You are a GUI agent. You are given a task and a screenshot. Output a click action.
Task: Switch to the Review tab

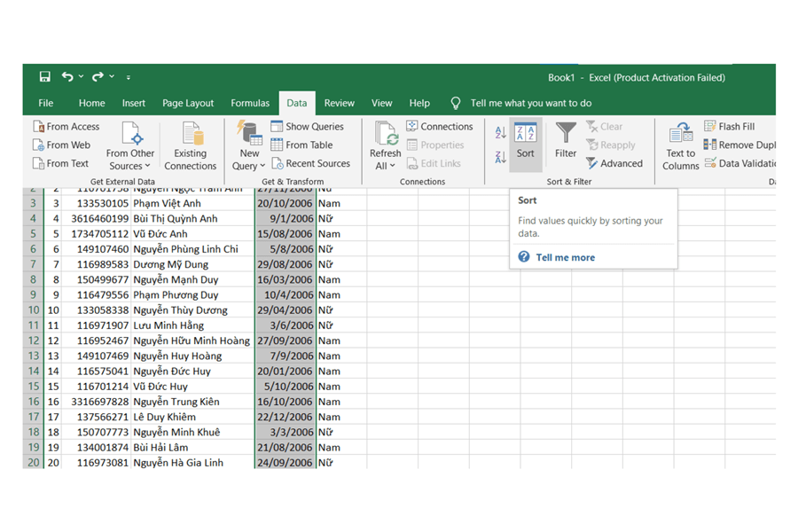click(x=339, y=103)
